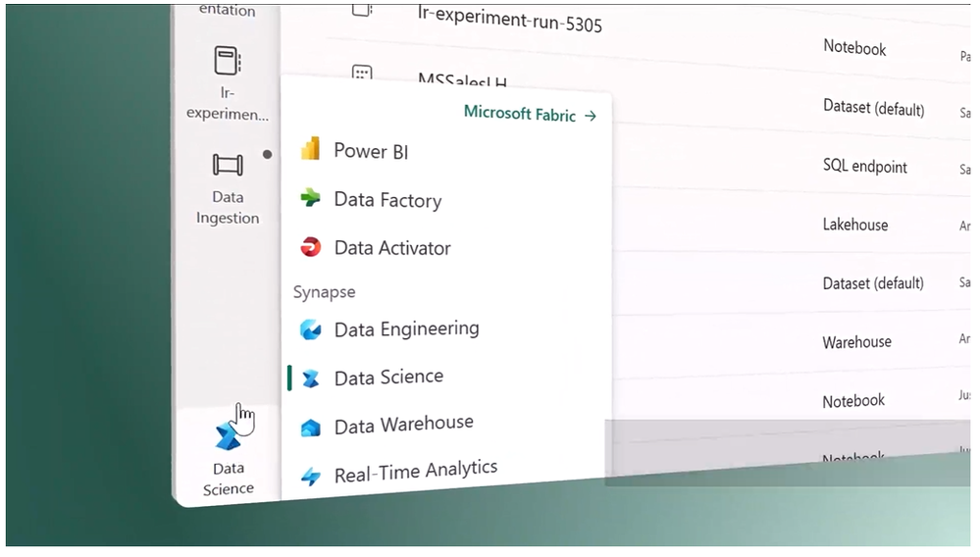Choose Data Activator from the menu

pyautogui.click(x=391, y=248)
